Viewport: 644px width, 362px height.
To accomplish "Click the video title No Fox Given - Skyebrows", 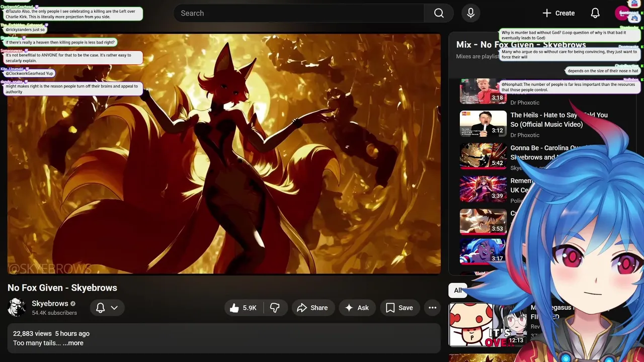I will click(x=62, y=288).
